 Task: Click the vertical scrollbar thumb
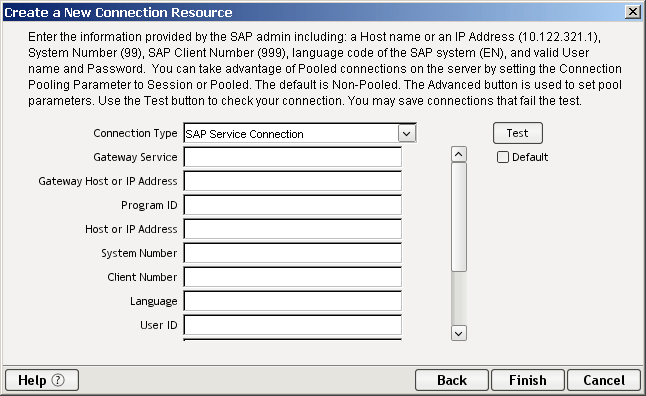point(459,217)
